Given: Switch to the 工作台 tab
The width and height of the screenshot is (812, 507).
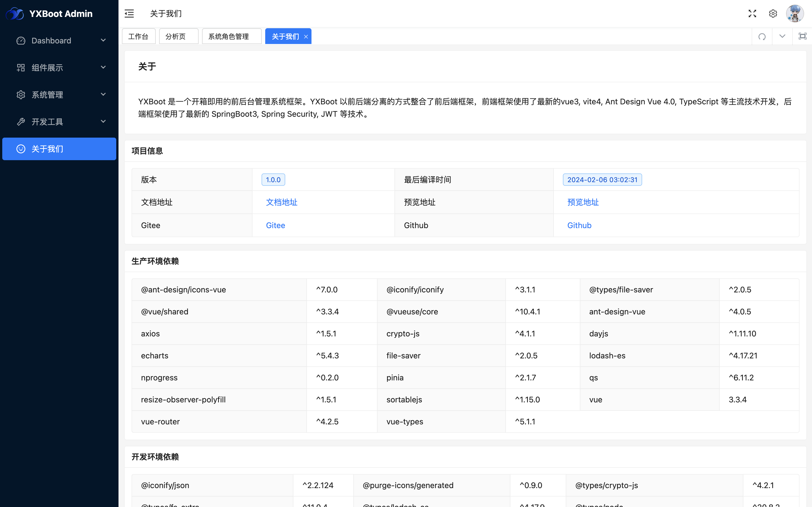Looking at the screenshot, I should (x=139, y=36).
